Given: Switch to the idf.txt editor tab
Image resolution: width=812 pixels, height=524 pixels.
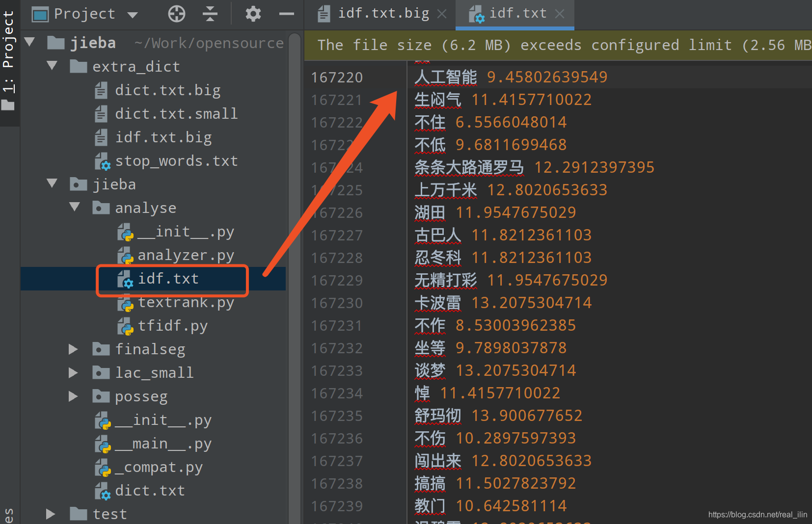Looking at the screenshot, I should coord(518,13).
